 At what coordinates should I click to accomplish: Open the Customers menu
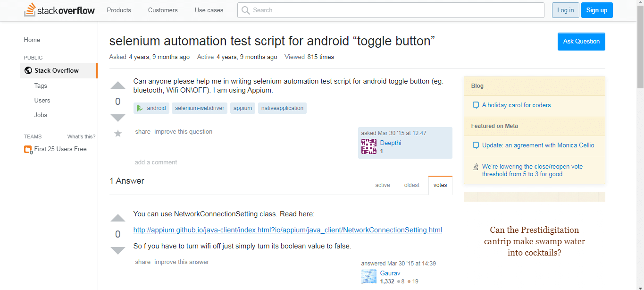click(x=162, y=10)
